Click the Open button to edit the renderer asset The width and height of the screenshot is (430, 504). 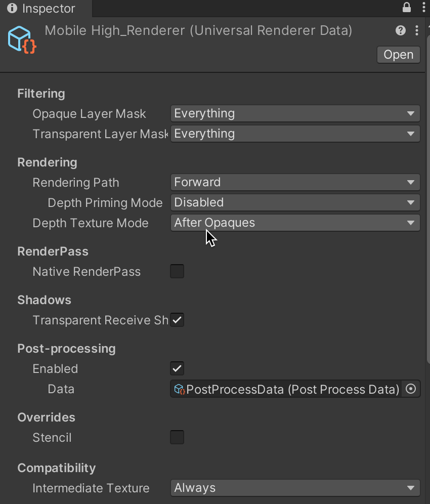(x=398, y=55)
